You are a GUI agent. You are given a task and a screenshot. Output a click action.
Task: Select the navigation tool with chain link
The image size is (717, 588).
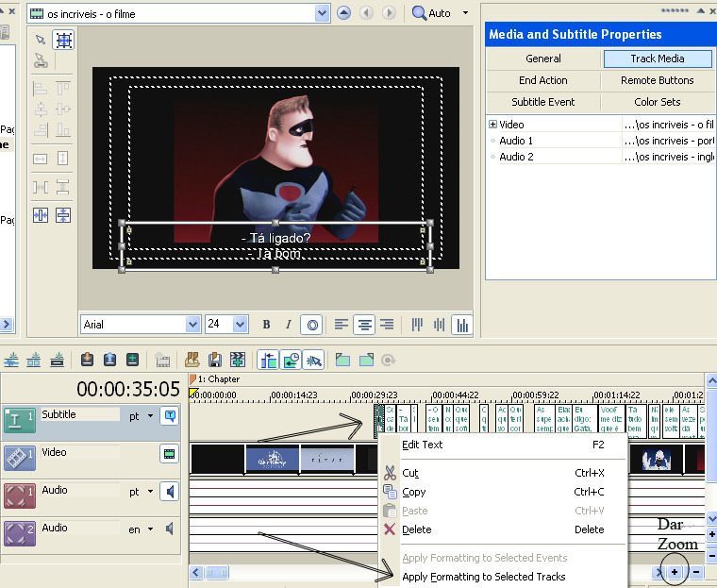pos(41,60)
